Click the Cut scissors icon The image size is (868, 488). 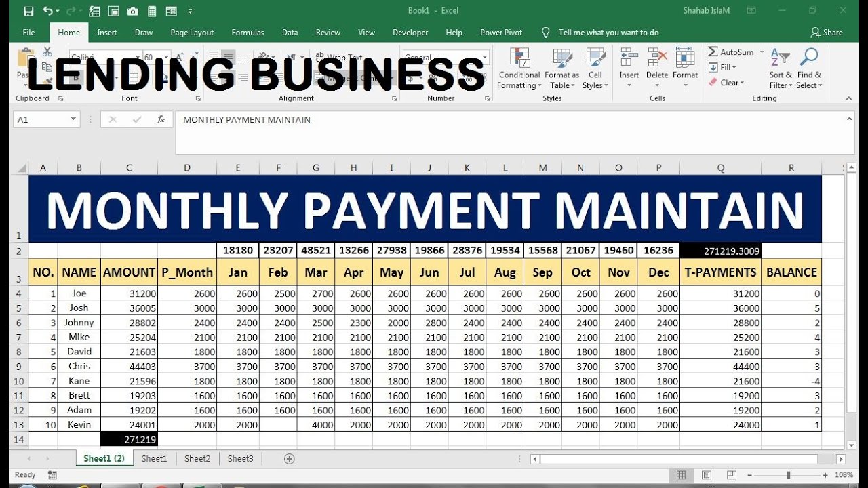click(47, 52)
